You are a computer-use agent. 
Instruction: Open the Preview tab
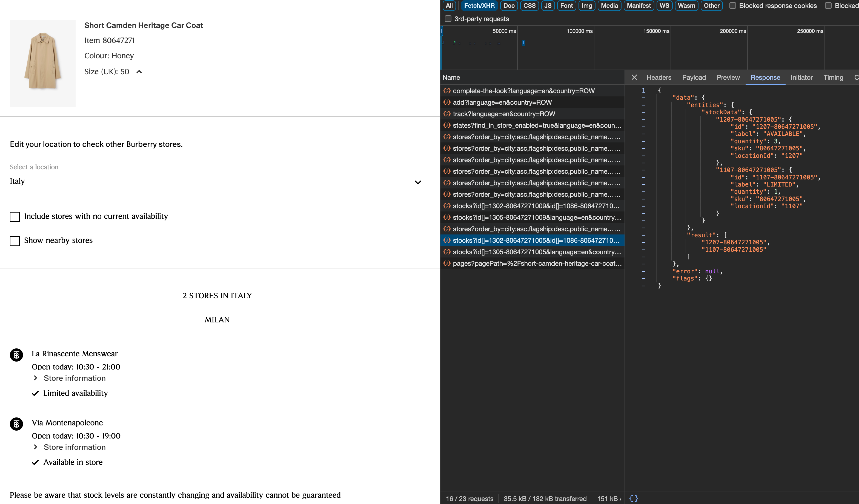pyautogui.click(x=728, y=77)
